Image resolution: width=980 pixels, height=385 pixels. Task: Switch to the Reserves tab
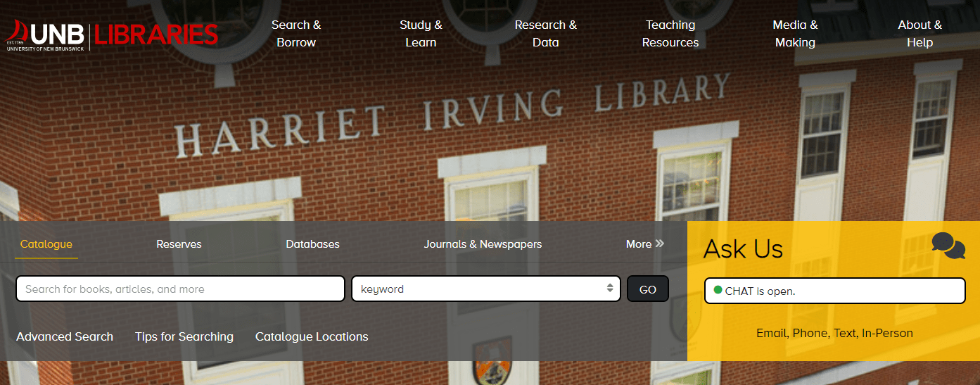tap(179, 244)
